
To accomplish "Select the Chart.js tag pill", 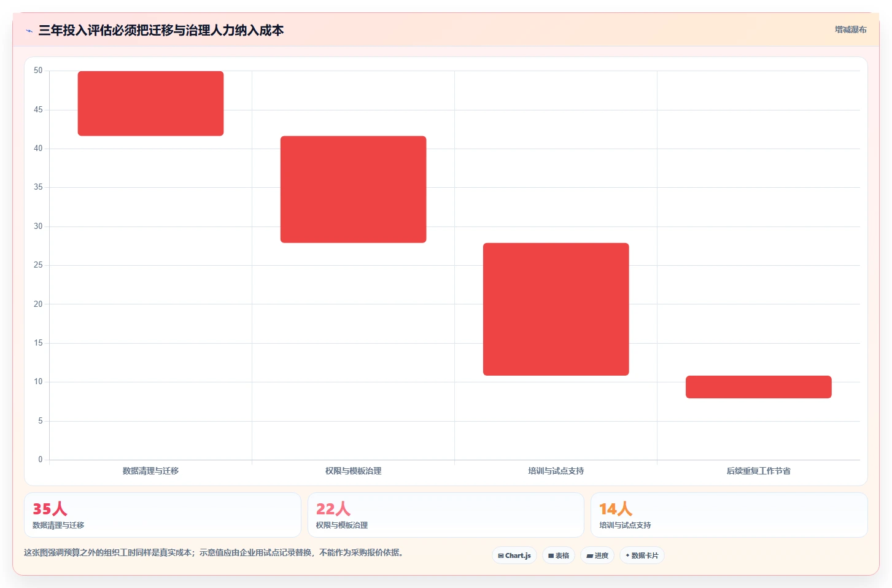I will (x=514, y=555).
